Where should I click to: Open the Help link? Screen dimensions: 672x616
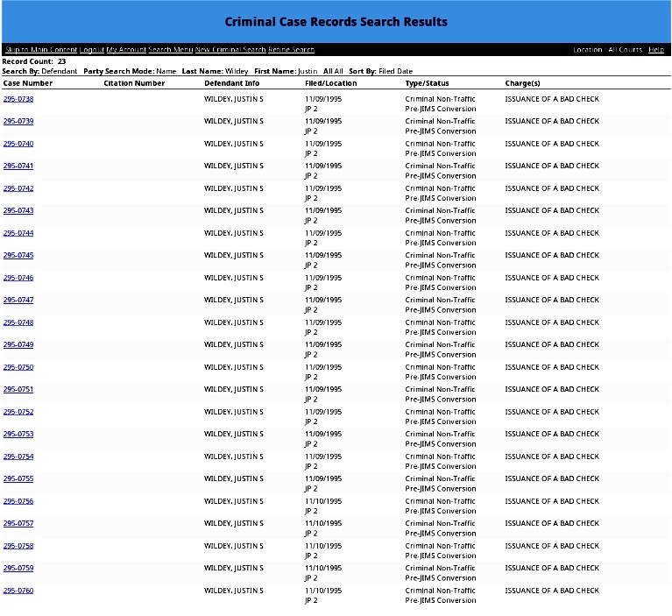(x=656, y=50)
